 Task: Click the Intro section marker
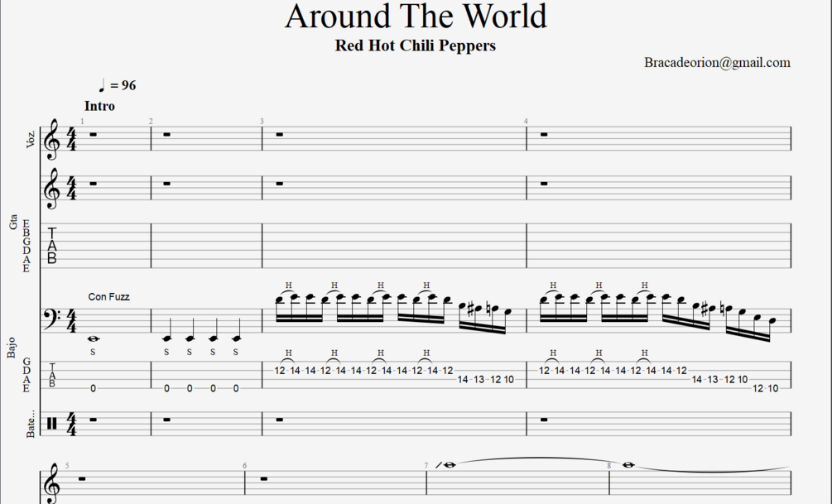(x=99, y=106)
